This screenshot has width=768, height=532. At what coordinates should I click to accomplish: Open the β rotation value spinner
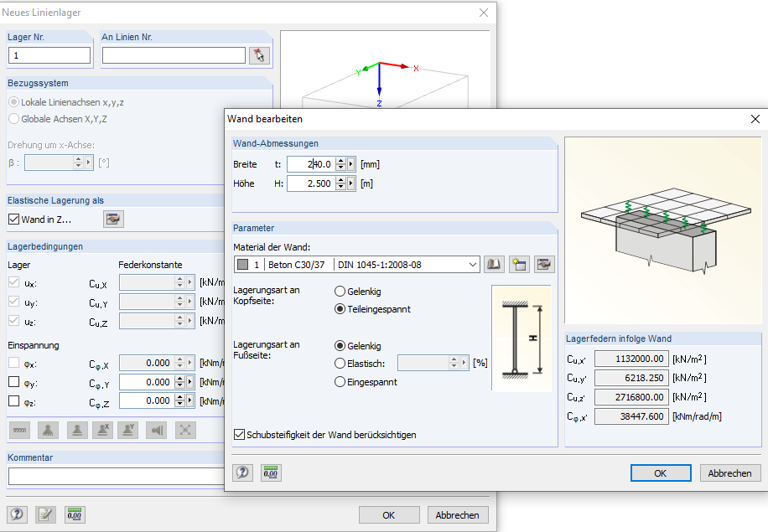[78, 162]
